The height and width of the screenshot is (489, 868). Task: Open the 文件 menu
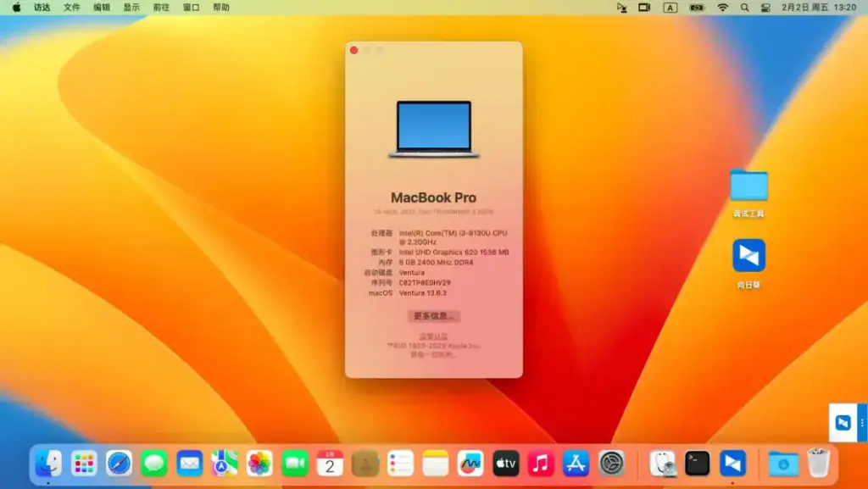pos(72,8)
